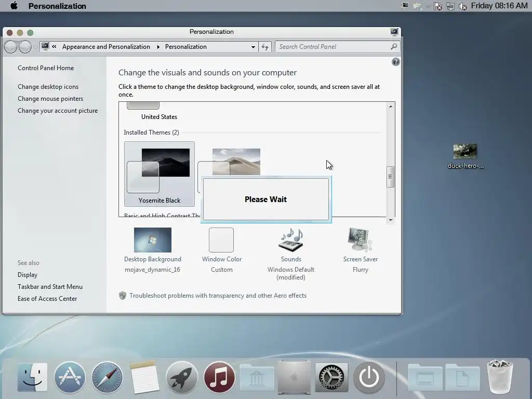This screenshot has width=532, height=399.
Task: Click the Personalization breadcrumb
Action: pos(185,46)
